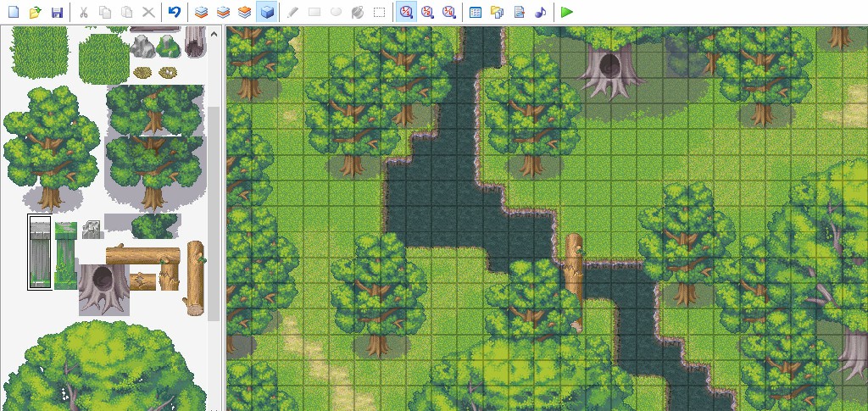The width and height of the screenshot is (868, 411).
Task: Choose the Flood Fill bucket tool
Action: [x=358, y=12]
